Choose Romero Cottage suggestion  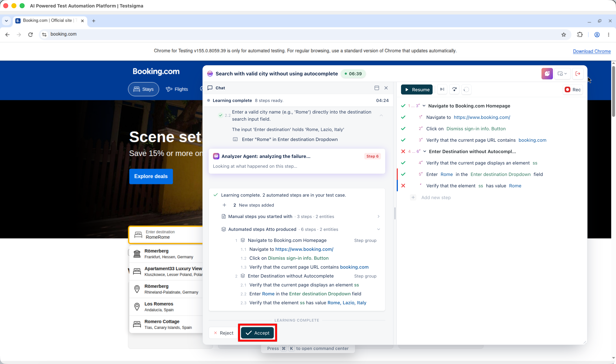pyautogui.click(x=166, y=324)
